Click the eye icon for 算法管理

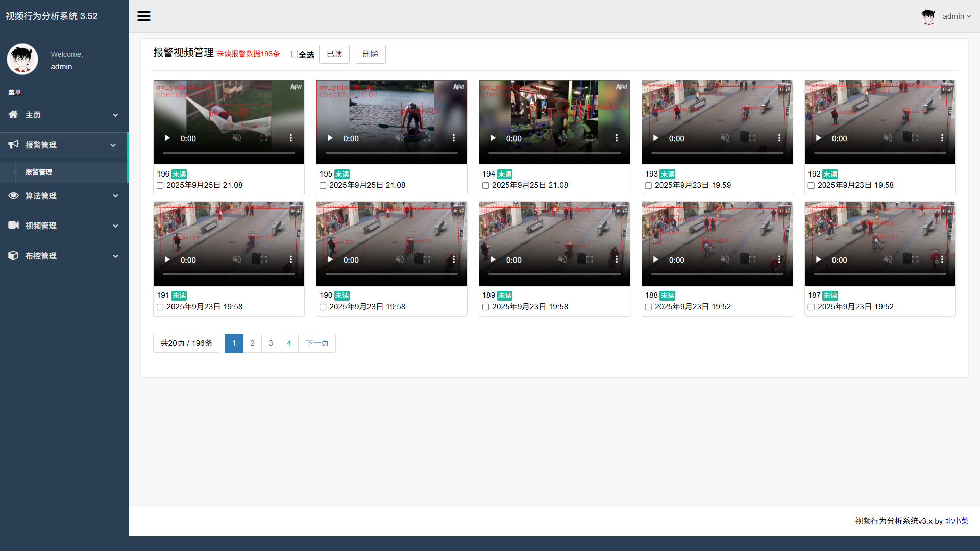pyautogui.click(x=14, y=196)
